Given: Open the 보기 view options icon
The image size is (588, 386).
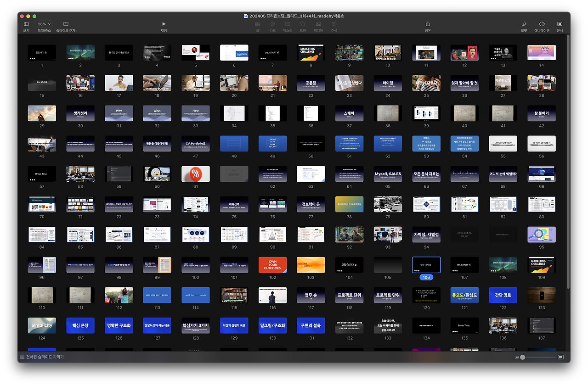Looking at the screenshot, I should pyautogui.click(x=26, y=24).
